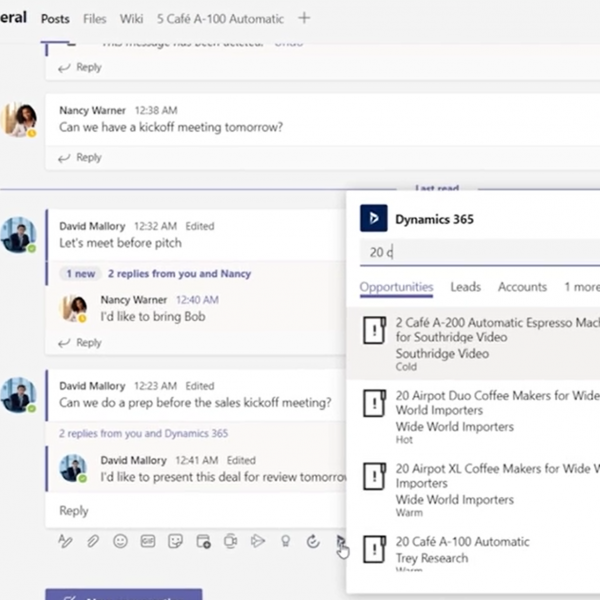
Task: Open the emoji picker
Action: [120, 541]
